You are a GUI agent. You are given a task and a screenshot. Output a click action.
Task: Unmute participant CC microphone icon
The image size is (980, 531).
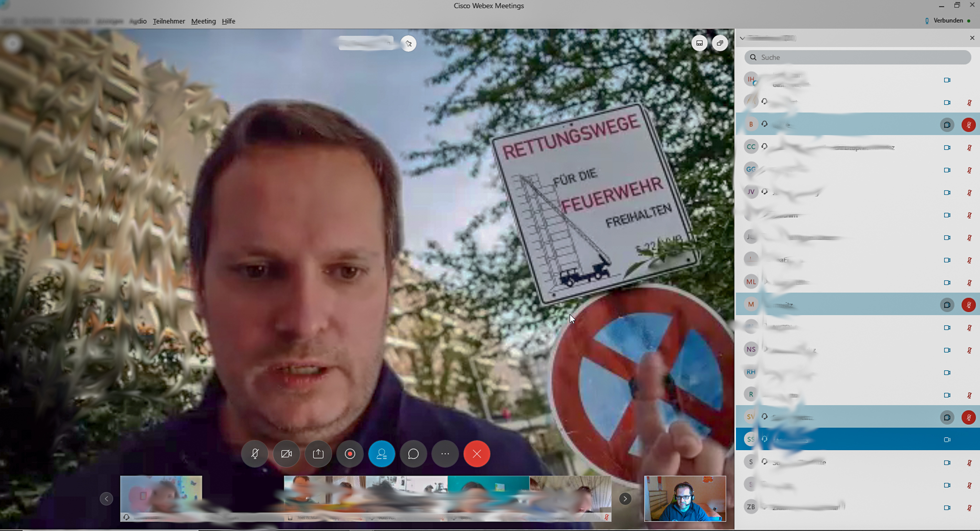click(969, 147)
